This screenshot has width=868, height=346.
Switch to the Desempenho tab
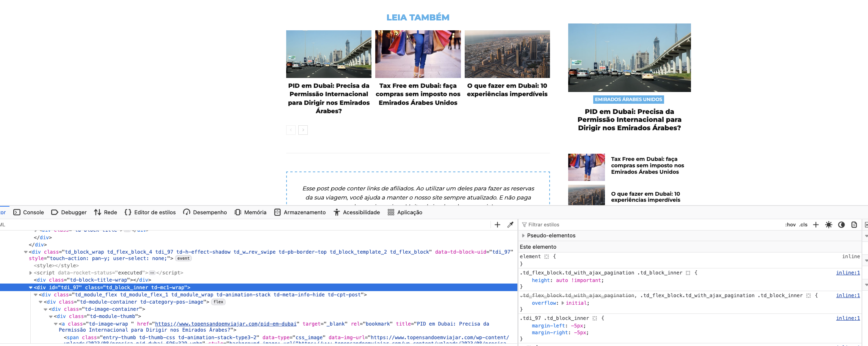[205, 212]
